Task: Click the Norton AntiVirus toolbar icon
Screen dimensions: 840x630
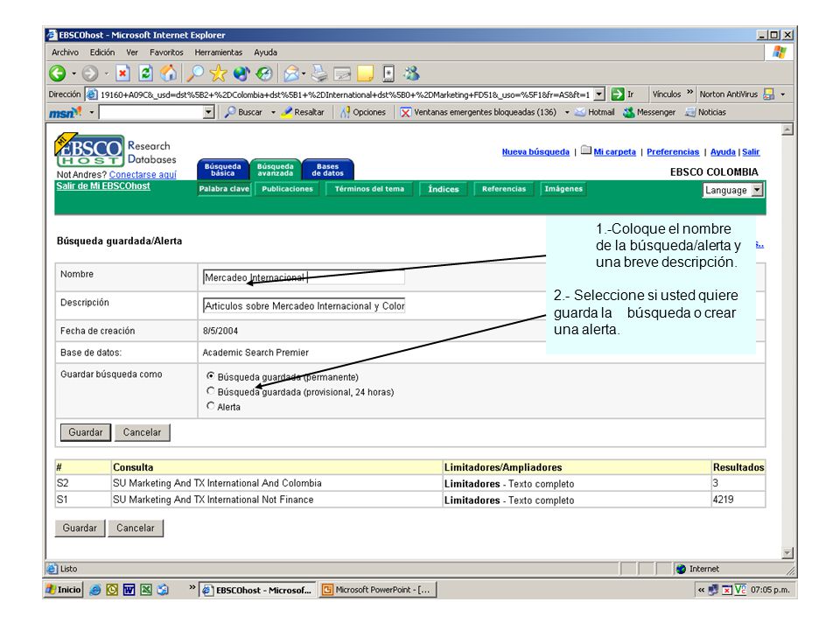Action: [769, 94]
